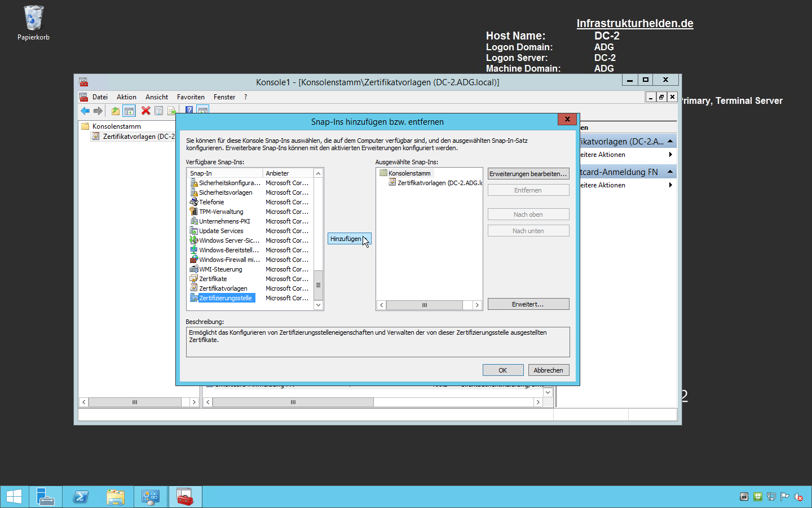Click the red toolbox MMC taskbar icon
The image size is (812, 508).
(x=185, y=497)
